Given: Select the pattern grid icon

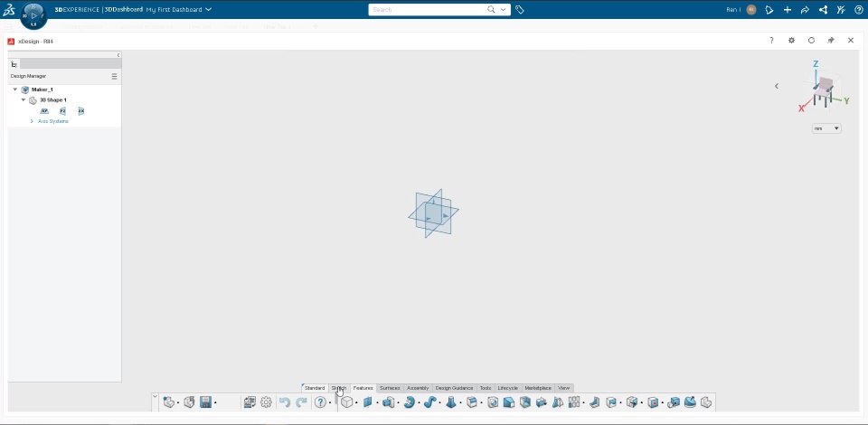Looking at the screenshot, I should click(x=574, y=402).
